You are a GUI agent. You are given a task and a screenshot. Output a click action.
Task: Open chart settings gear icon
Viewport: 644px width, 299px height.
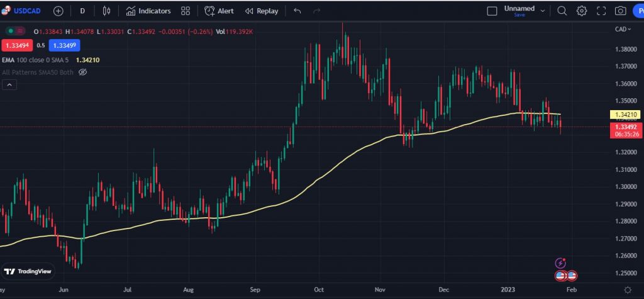[x=582, y=11]
